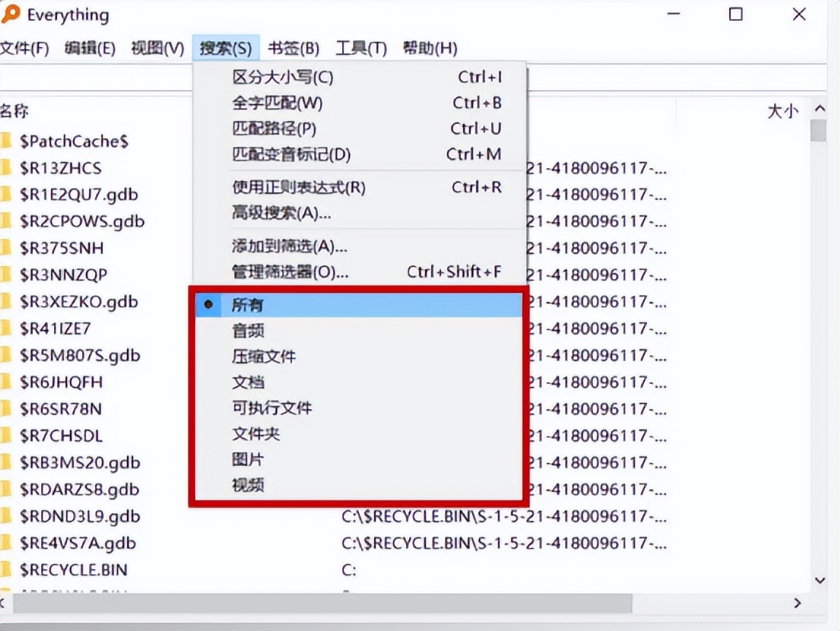The height and width of the screenshot is (631, 840).
Task: Click folder icon of $R13ZHCS
Action: click(5, 168)
